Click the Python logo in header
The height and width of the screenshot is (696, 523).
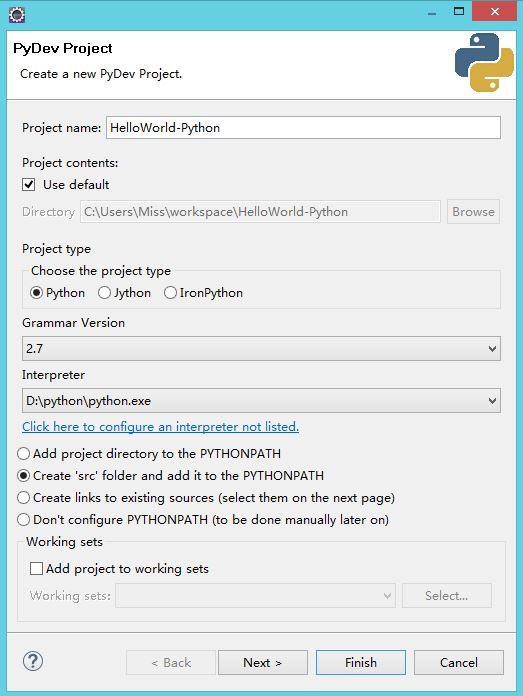(x=484, y=63)
